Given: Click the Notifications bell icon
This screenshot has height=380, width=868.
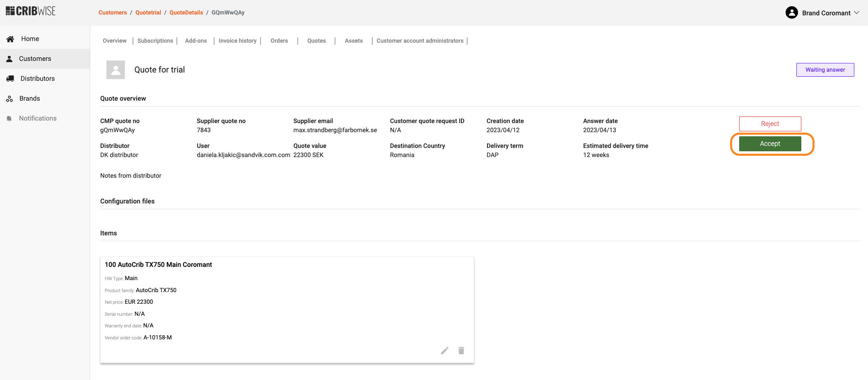Looking at the screenshot, I should pyautogui.click(x=9, y=119).
